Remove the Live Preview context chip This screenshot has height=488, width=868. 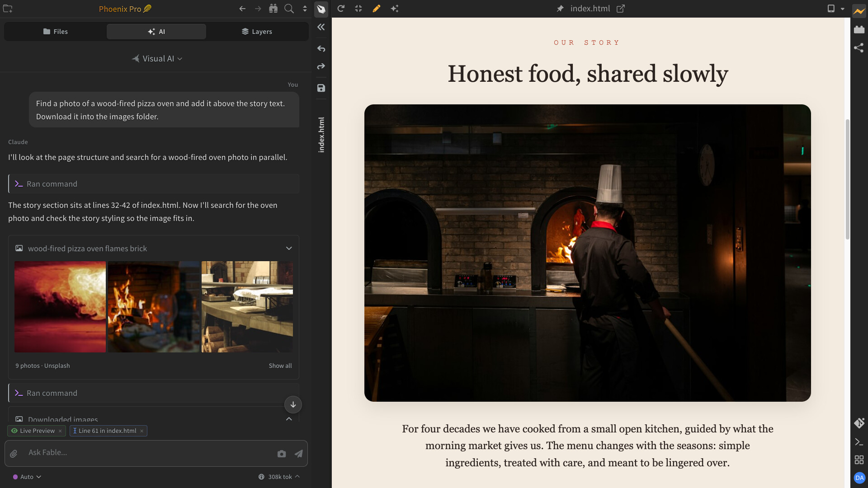(x=60, y=431)
